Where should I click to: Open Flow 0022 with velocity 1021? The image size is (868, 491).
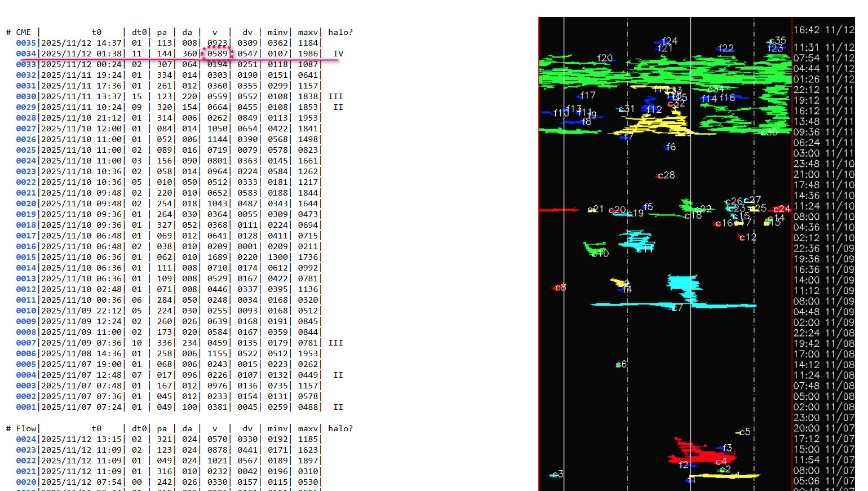tap(26, 461)
